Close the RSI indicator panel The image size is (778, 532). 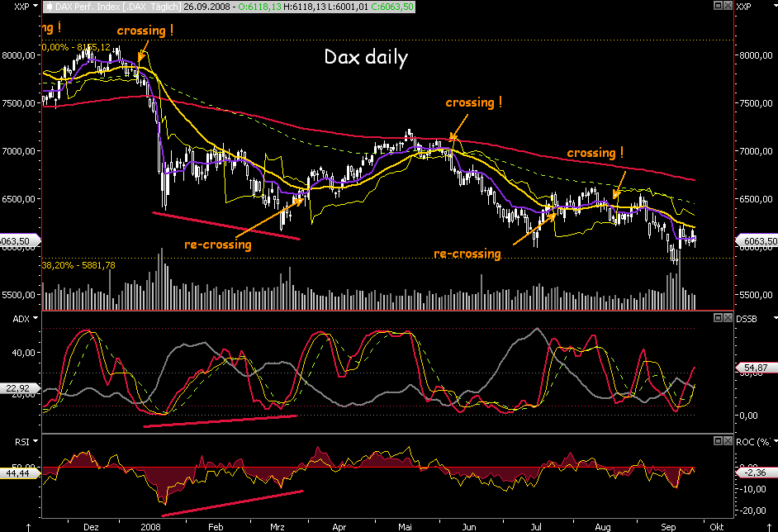click(x=728, y=440)
